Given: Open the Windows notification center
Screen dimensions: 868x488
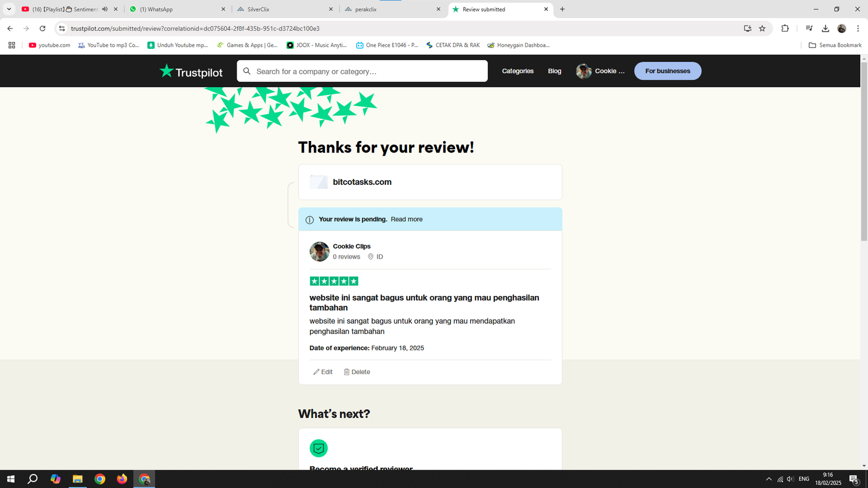Looking at the screenshot, I should (854, 479).
